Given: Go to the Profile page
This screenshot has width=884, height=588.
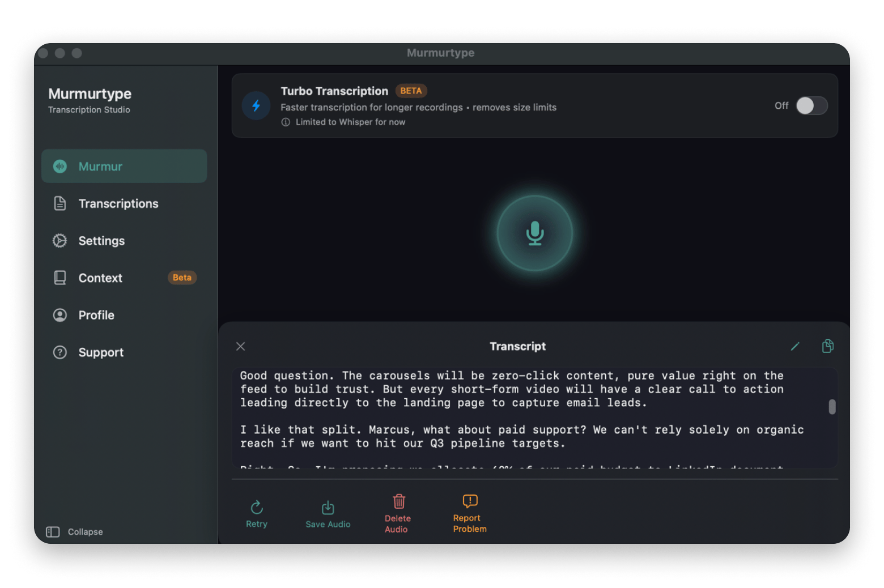Looking at the screenshot, I should (124, 315).
